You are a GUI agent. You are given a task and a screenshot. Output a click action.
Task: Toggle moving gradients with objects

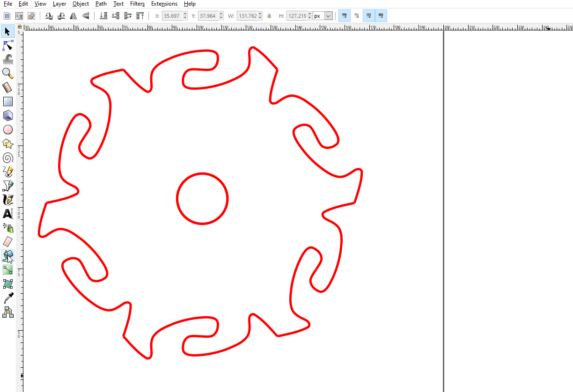[x=368, y=15]
